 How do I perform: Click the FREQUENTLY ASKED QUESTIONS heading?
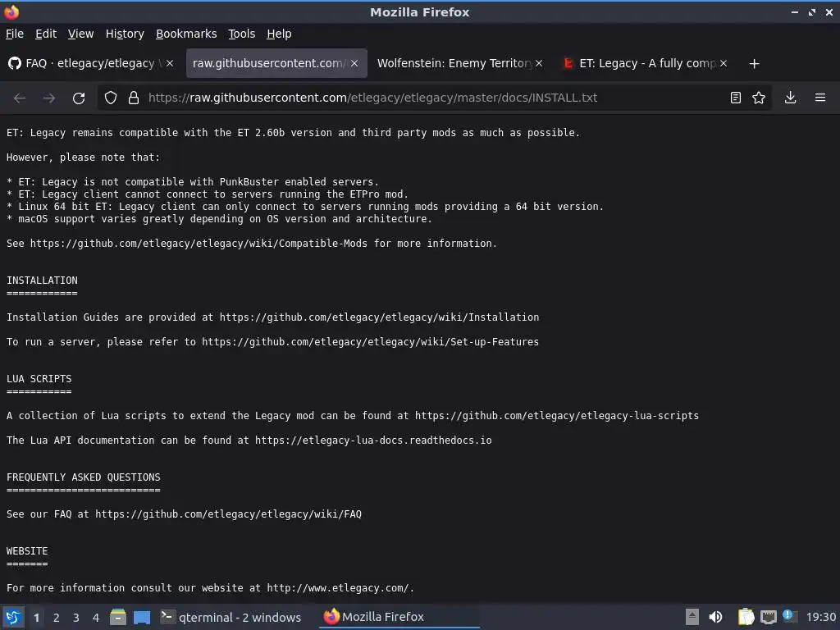click(83, 477)
